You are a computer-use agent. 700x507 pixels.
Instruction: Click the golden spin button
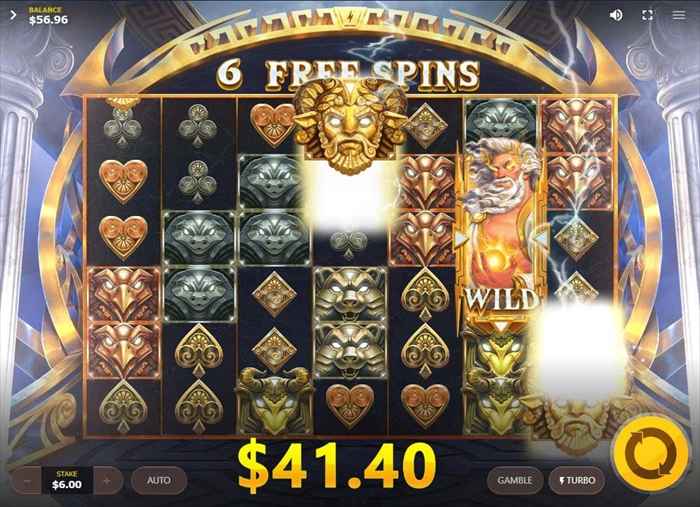click(x=651, y=455)
